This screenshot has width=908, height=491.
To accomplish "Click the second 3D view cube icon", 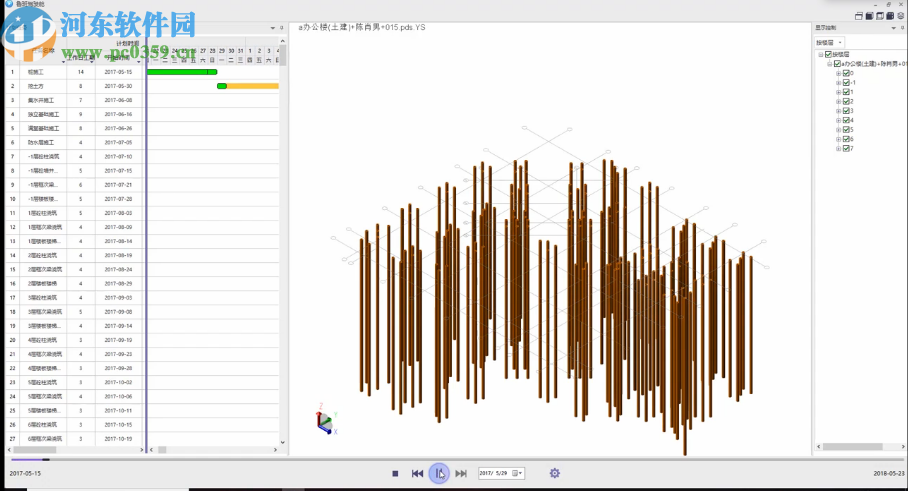I will click(x=869, y=16).
